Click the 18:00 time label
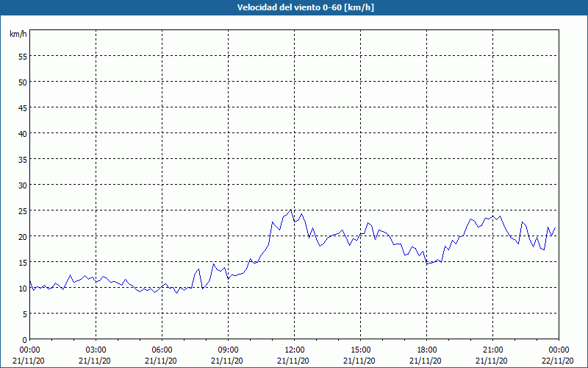588x368 pixels. click(x=427, y=350)
